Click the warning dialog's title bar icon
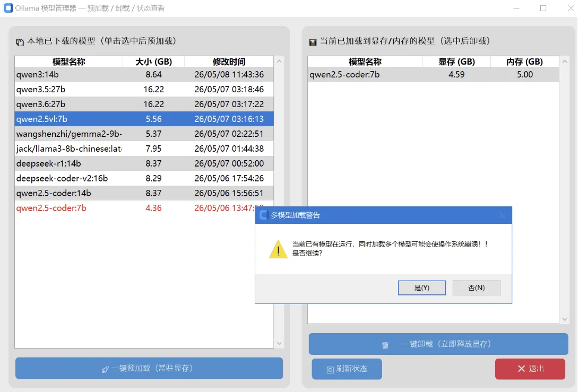 [263, 215]
